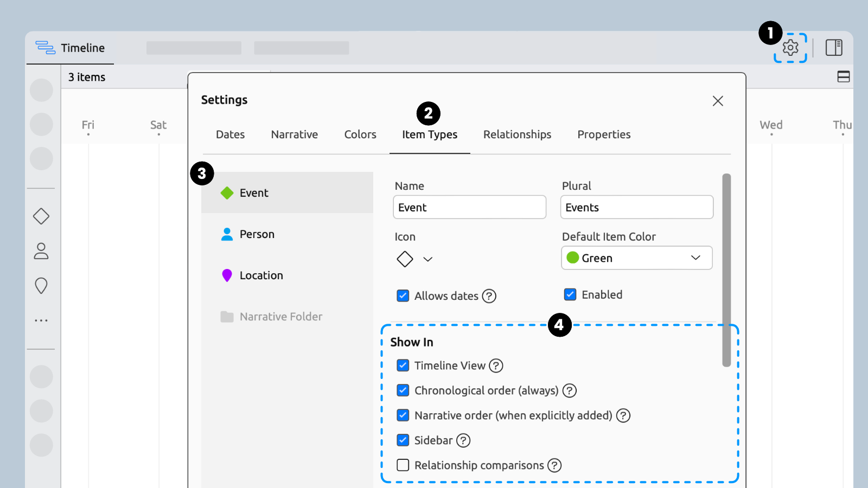
Task: Enable Relationship comparisons checkbox
Action: (403, 465)
